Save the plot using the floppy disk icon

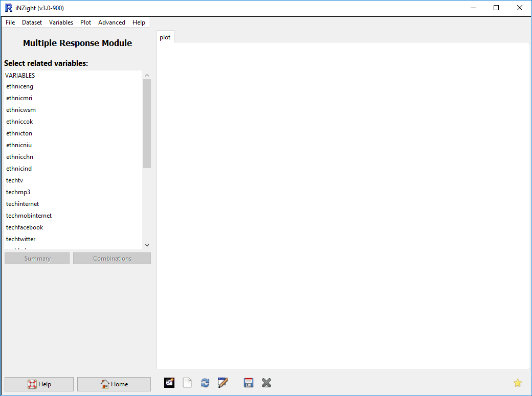tap(249, 382)
